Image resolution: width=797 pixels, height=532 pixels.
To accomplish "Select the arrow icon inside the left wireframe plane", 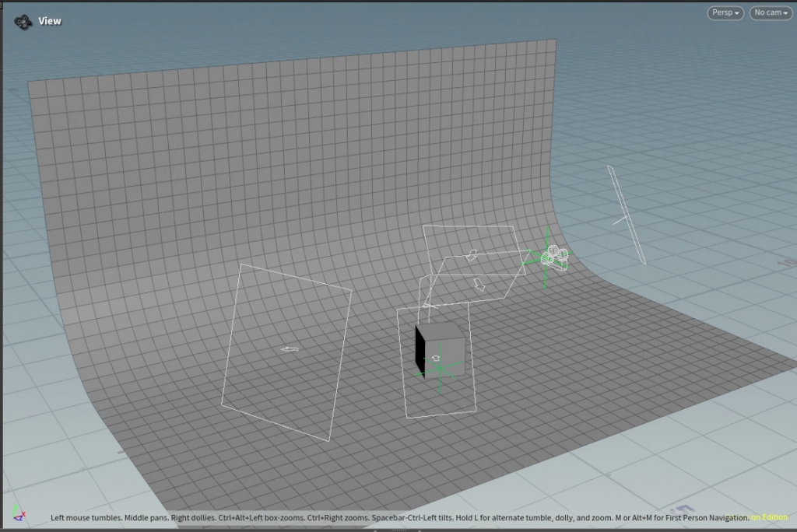I will coord(290,348).
